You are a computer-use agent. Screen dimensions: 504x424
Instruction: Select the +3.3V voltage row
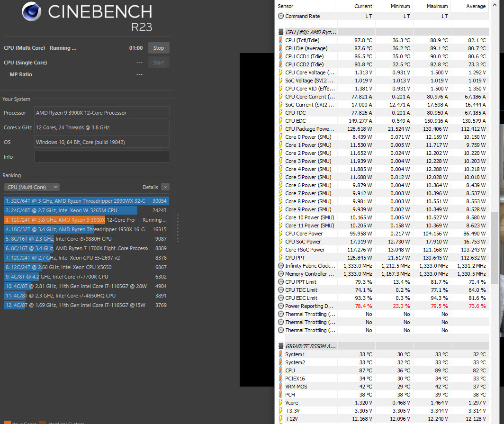pyautogui.click(x=383, y=411)
